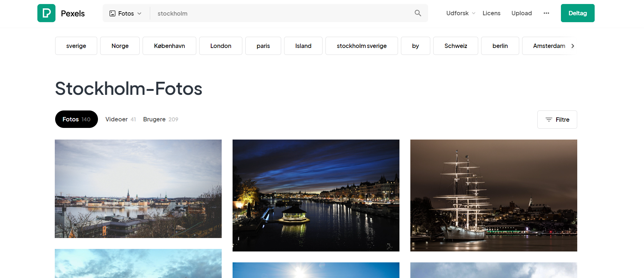
Task: Click the Pexels logo icon
Action: 46,13
